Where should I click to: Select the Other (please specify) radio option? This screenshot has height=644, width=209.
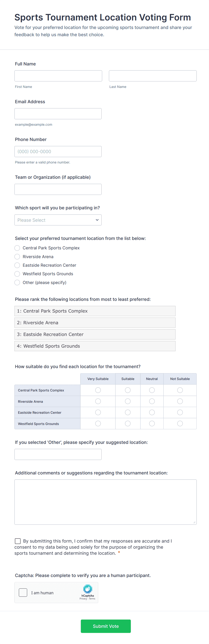coord(17,282)
